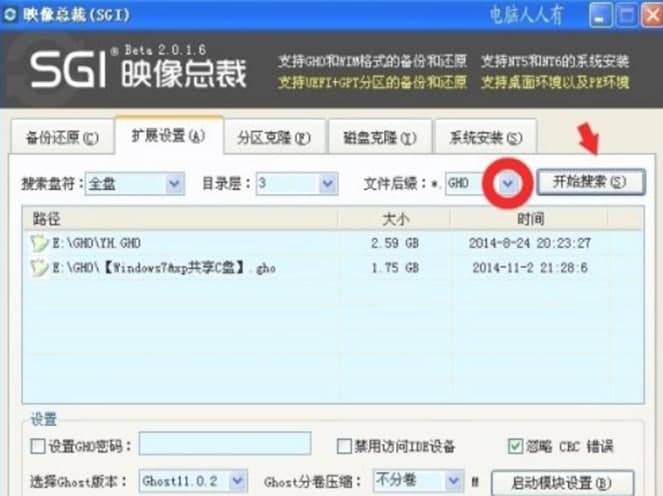This screenshot has height=496, width=663.
Task: Toggle the 禁用访问IDE设备 checkbox
Action: 344,446
